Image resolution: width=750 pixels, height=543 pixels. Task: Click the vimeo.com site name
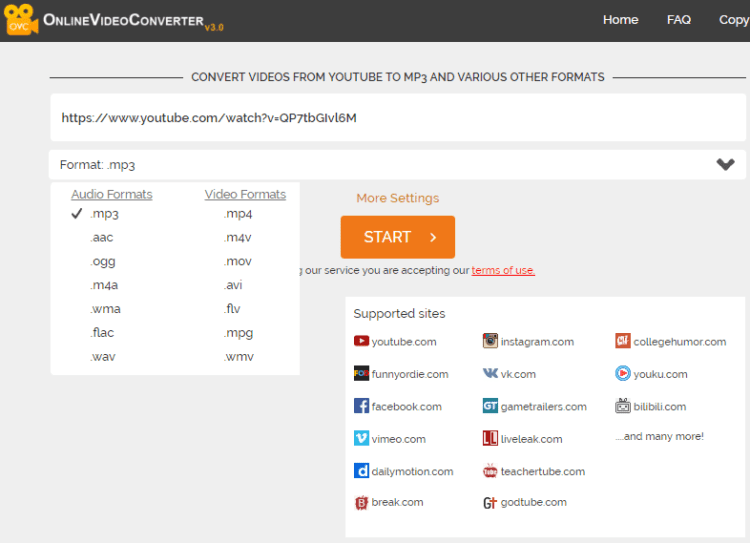[398, 439]
